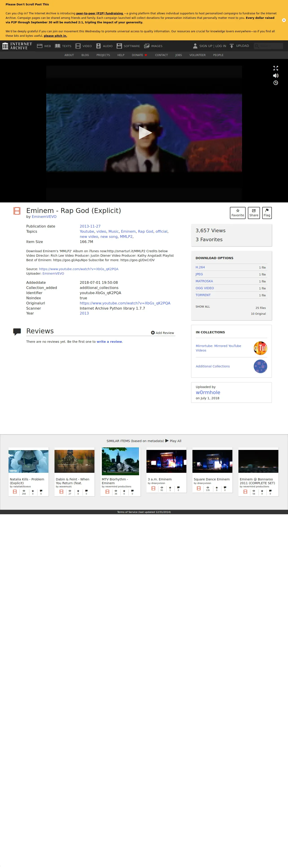
Task: Click Donate with heart icon
Action: point(139,55)
